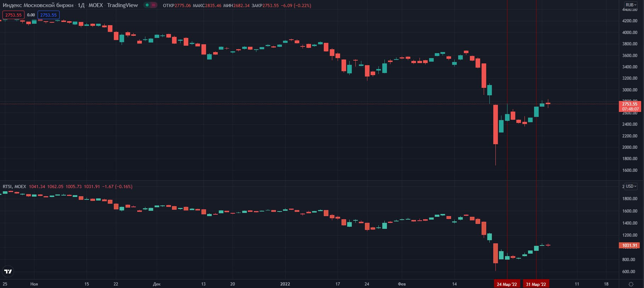This screenshot has width=644, height=288.
Task: Open the USD currency dropdown
Action: click(631, 186)
